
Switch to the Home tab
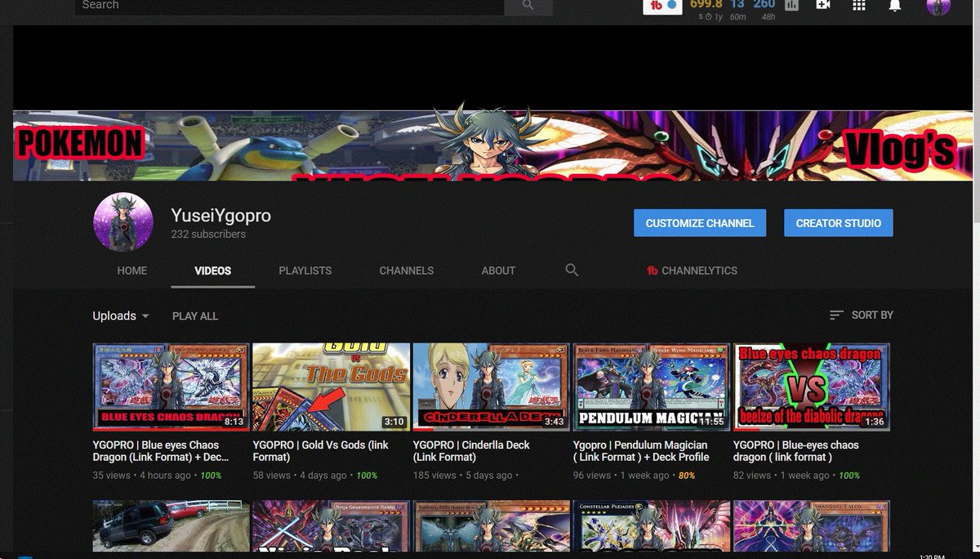pyautogui.click(x=132, y=271)
